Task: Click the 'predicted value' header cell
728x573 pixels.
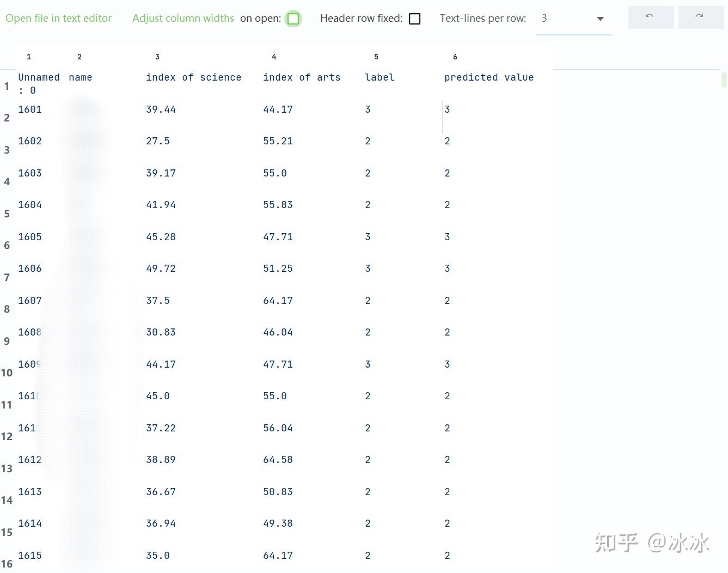Action: (488, 77)
